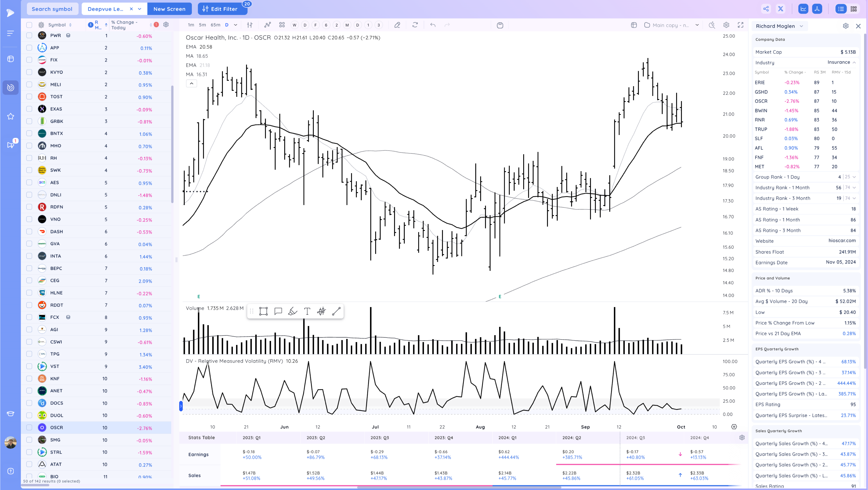Select the trend line drawing tool

tap(336, 311)
